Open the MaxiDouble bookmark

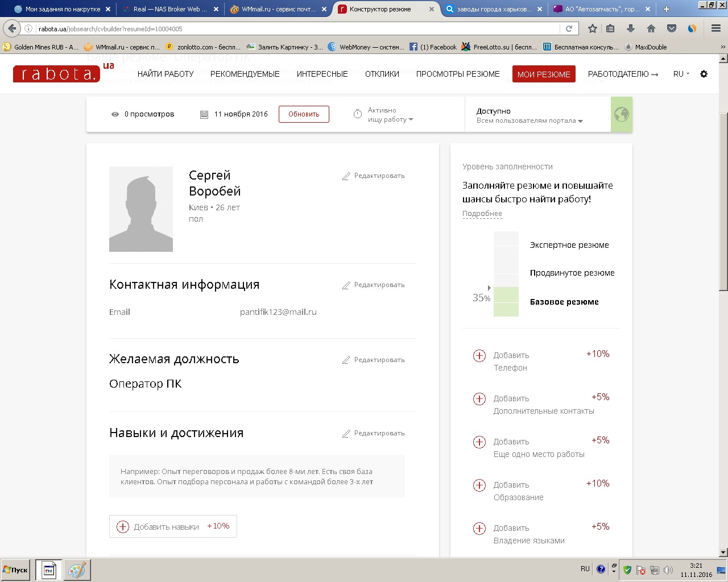point(646,47)
